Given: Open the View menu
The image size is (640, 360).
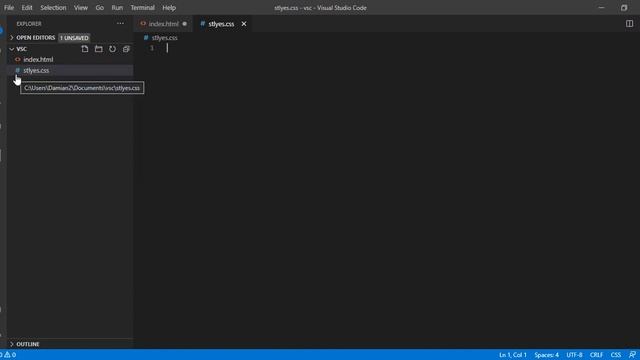Looking at the screenshot, I should pos(81,8).
